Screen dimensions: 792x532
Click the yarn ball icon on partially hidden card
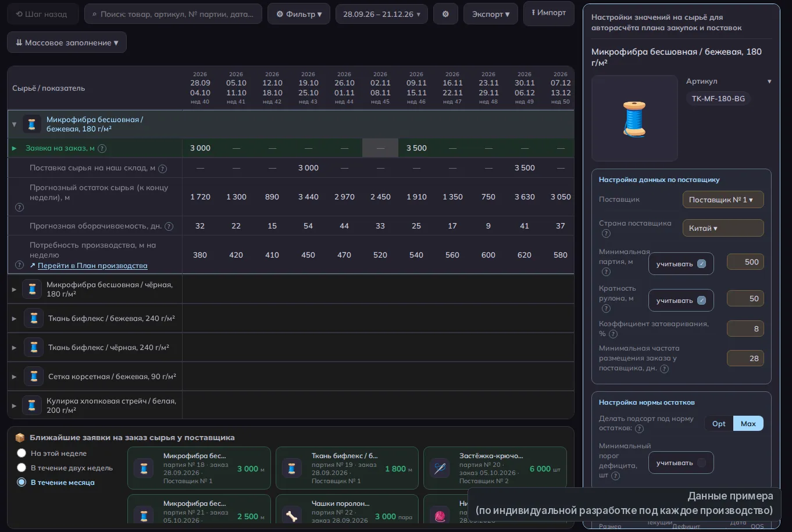pyautogui.click(x=440, y=515)
